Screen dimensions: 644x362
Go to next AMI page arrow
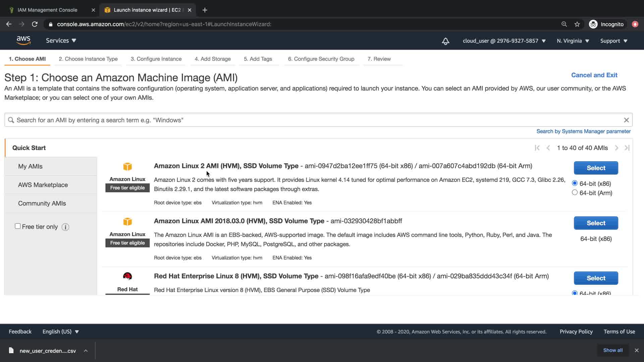pos(616,148)
